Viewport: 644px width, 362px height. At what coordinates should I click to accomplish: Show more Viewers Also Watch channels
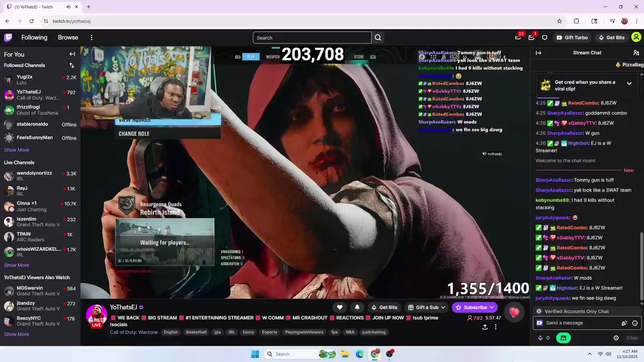17,334
